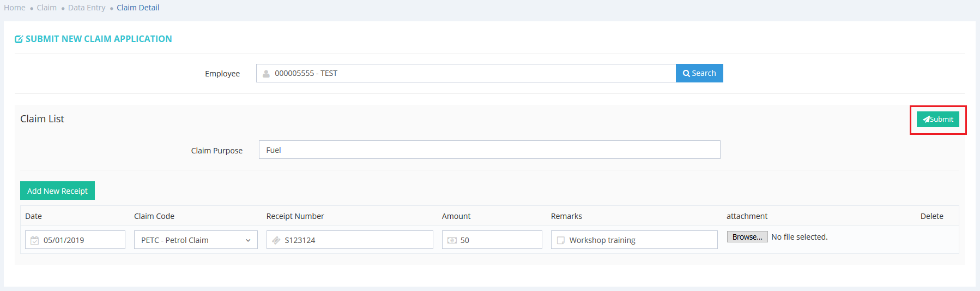Open the Claim Code dropdown showing PETC
Viewport: 980px width, 291px height.
[196, 240]
